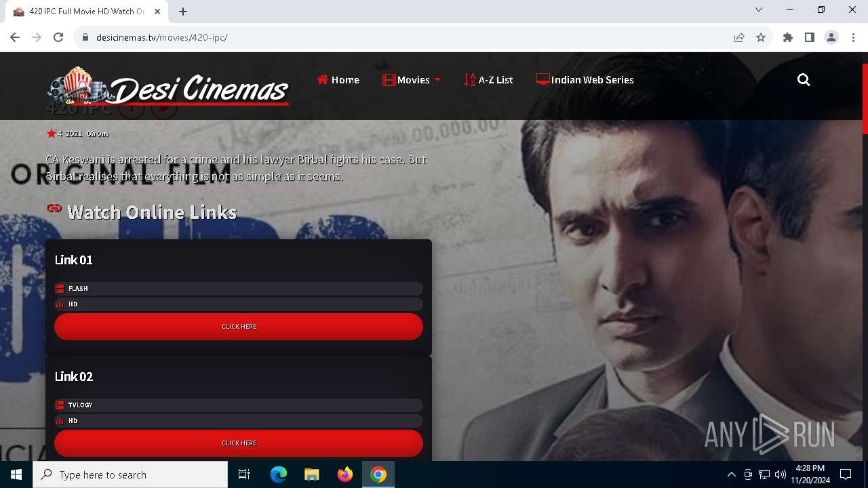This screenshot has height=488, width=868.
Task: Reload the page with refresh icon
Action: [58, 37]
